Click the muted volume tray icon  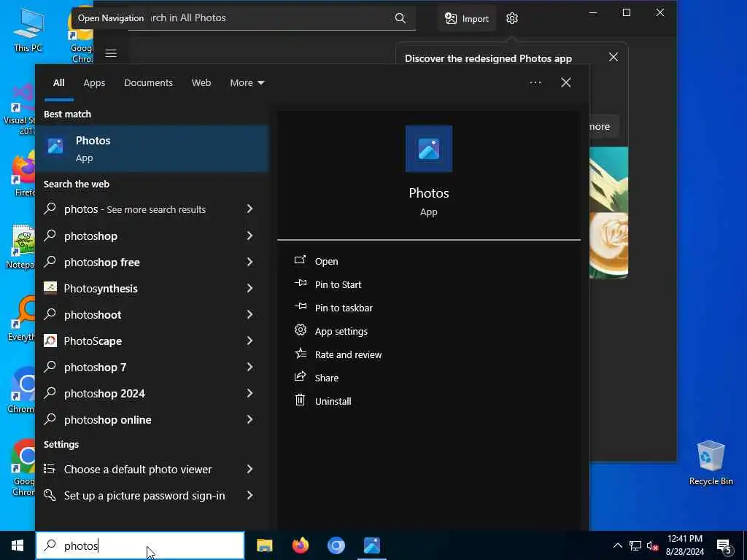pyautogui.click(x=652, y=545)
